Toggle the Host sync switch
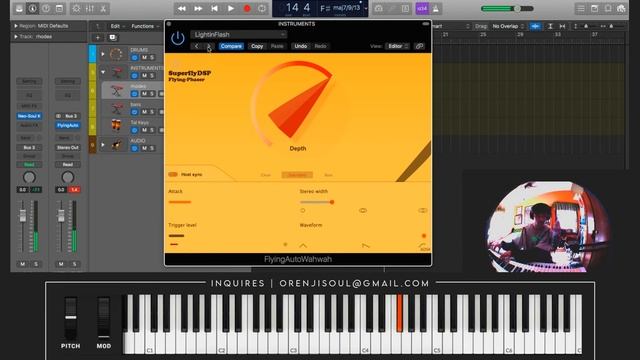This screenshot has width=640, height=360. (x=173, y=174)
